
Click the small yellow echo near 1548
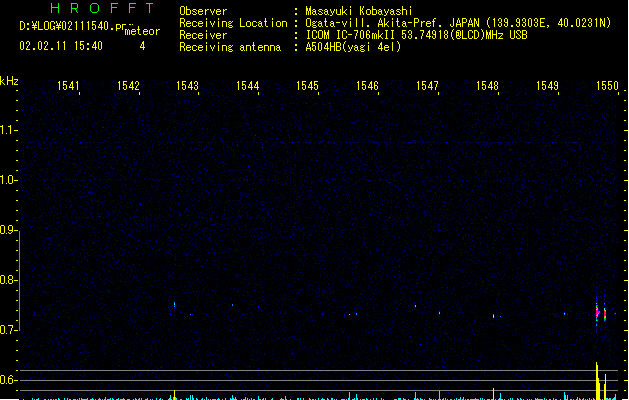coord(493,316)
